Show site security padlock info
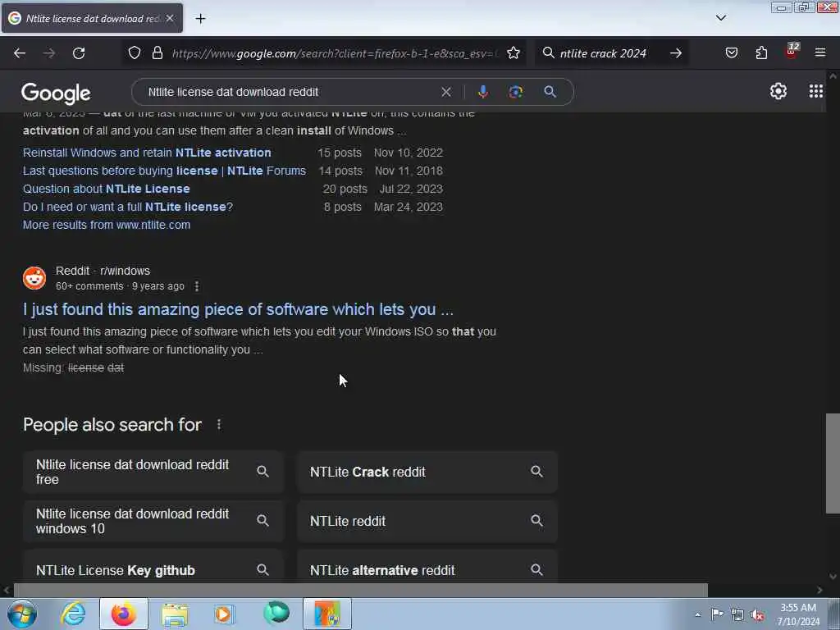This screenshot has width=840, height=630. pos(157,52)
